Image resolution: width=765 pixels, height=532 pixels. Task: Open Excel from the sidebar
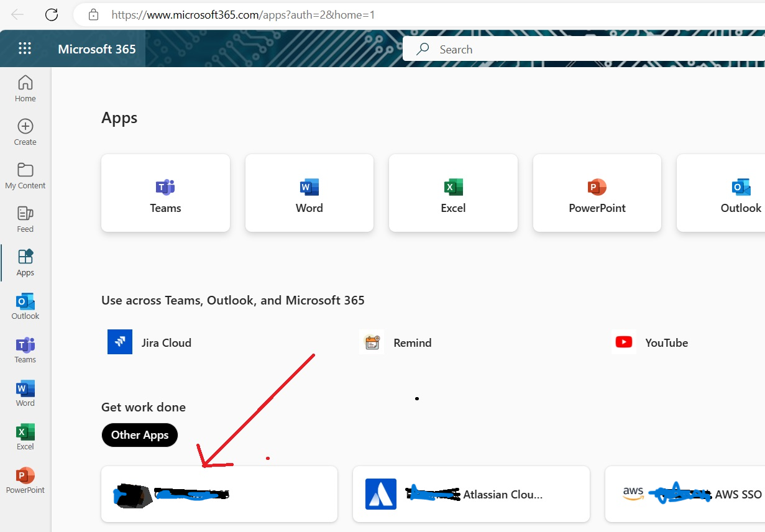pyautogui.click(x=25, y=437)
